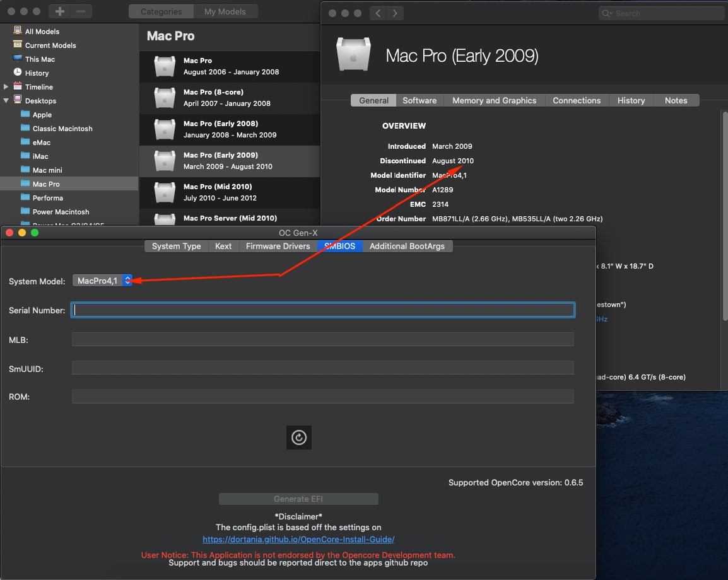
Task: Switch to Firmware Drivers tab
Action: tap(278, 246)
